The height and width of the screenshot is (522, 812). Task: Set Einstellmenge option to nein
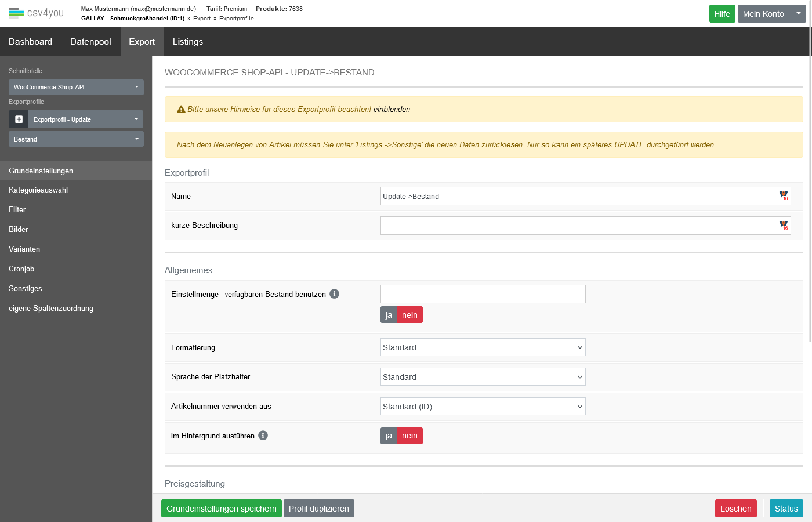click(x=409, y=315)
